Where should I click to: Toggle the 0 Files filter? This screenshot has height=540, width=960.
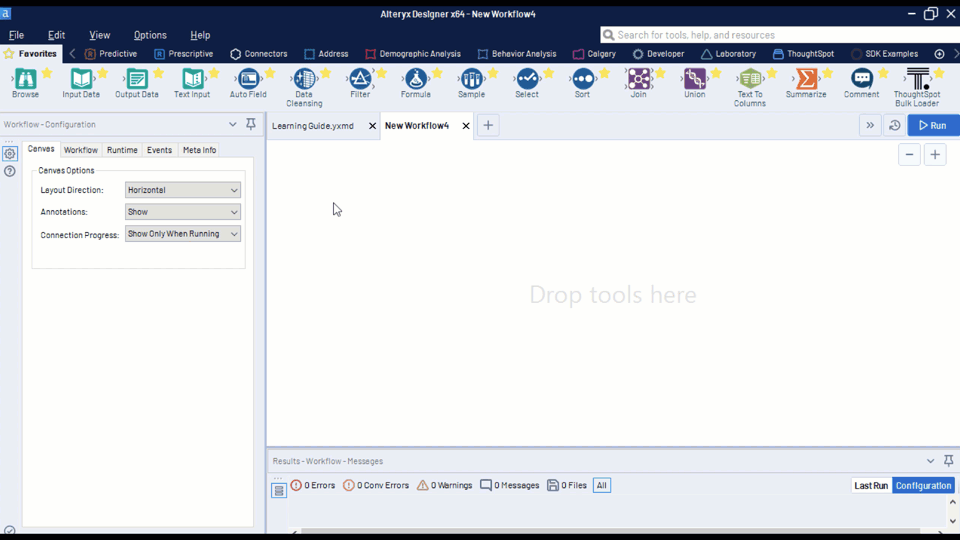point(567,486)
